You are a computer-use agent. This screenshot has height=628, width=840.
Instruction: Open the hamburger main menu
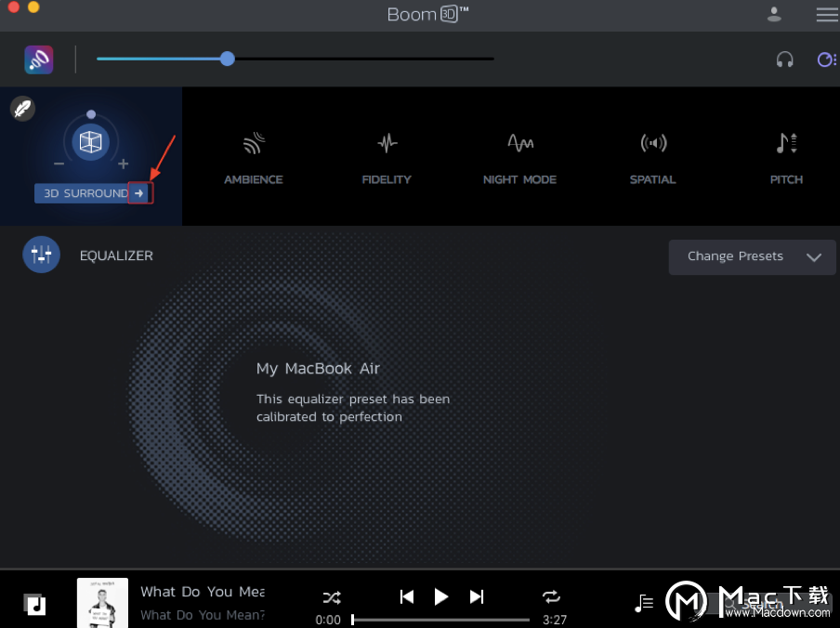coord(827,15)
